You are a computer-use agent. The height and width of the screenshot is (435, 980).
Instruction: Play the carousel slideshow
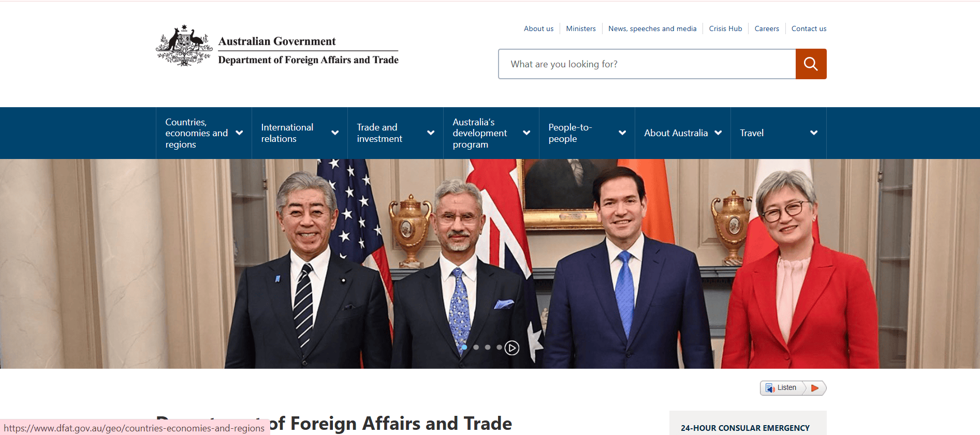pos(511,348)
